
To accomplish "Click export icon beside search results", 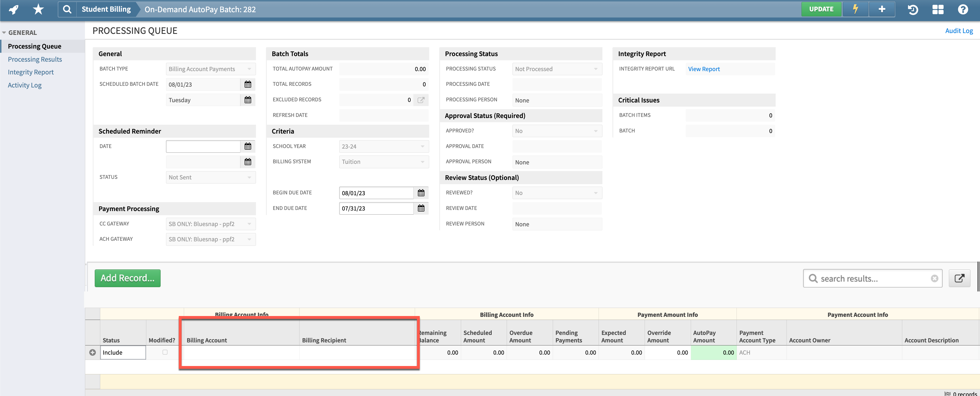I will click(x=959, y=279).
